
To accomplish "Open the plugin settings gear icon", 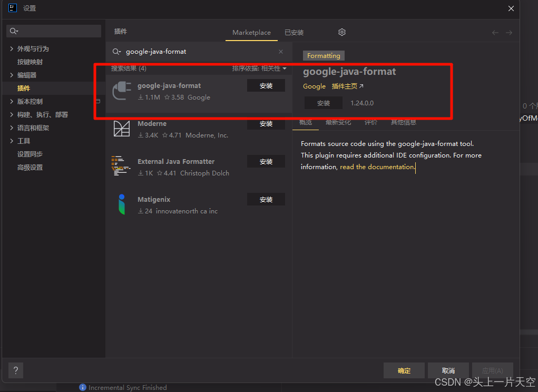I will tap(342, 32).
